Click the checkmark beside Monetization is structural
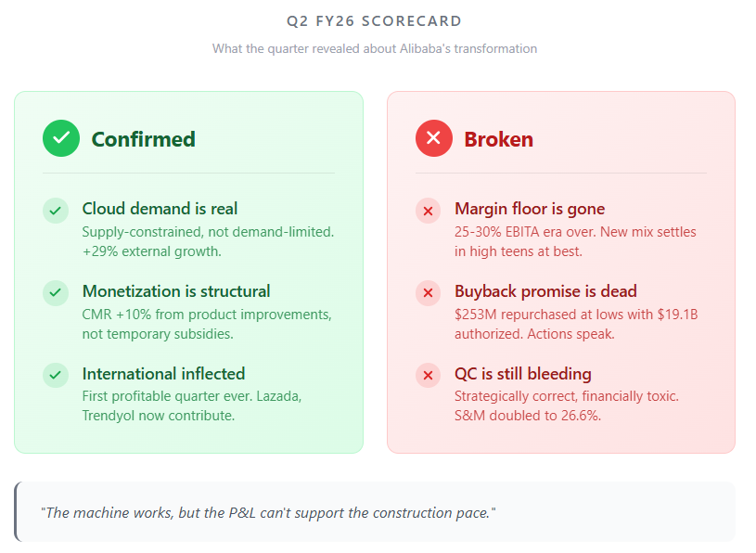This screenshot has width=756, height=553. coord(56,293)
